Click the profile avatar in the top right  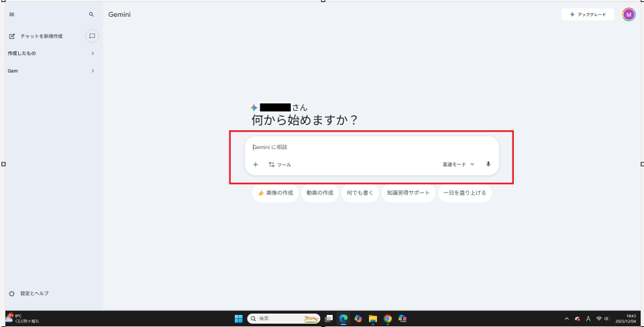(x=629, y=14)
